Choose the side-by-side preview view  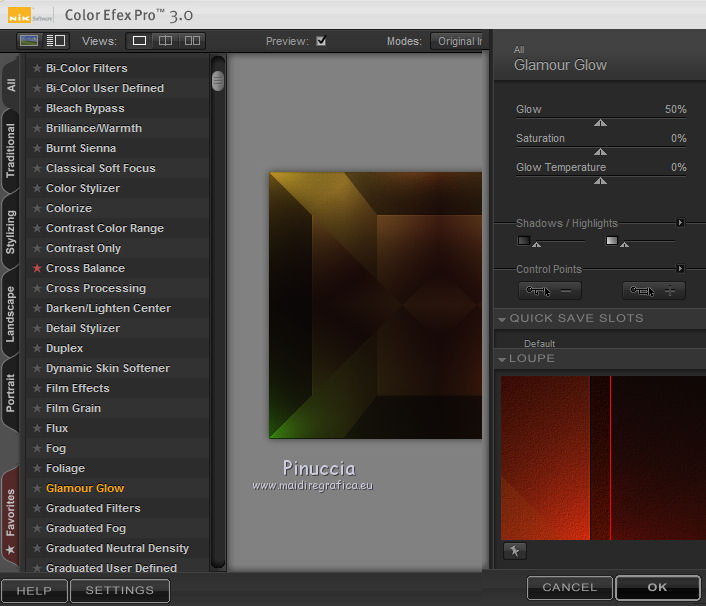point(192,41)
